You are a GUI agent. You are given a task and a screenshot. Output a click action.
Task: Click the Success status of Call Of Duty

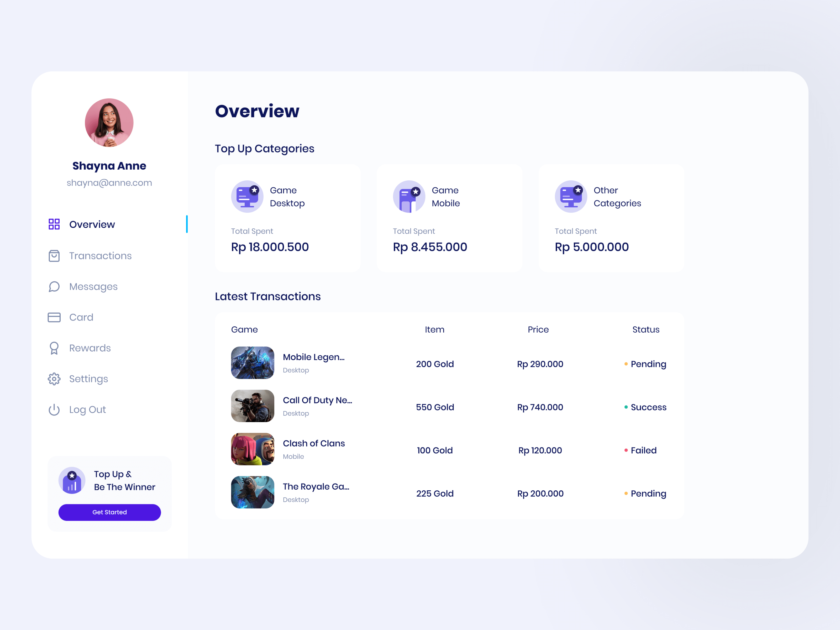pyautogui.click(x=645, y=407)
